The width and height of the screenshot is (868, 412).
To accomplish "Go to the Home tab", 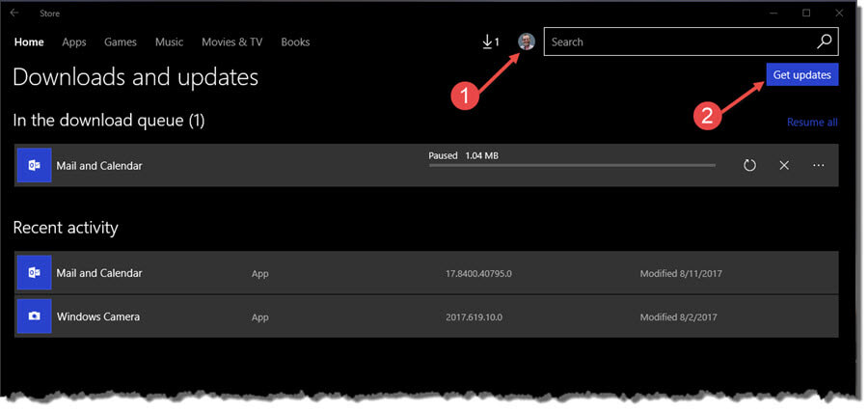I will (x=29, y=42).
